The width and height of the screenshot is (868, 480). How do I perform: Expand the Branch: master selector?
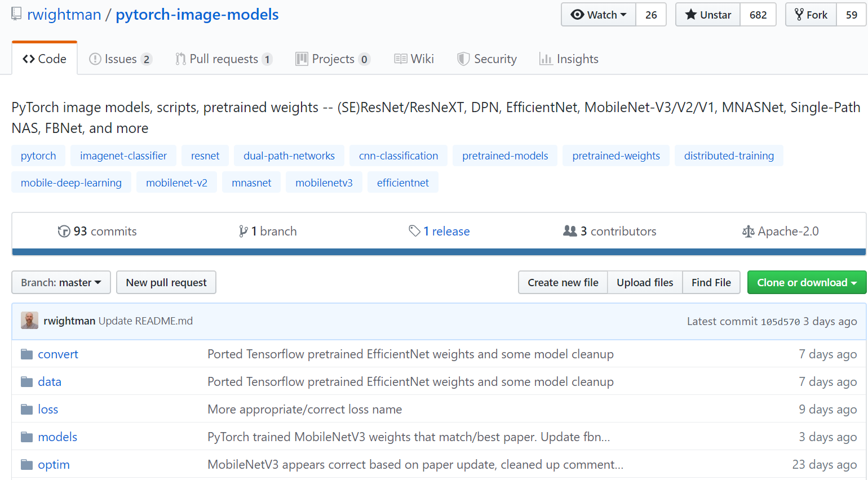click(61, 282)
